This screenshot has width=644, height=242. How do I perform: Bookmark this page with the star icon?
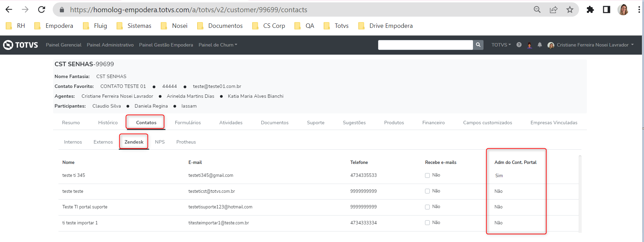point(570,10)
